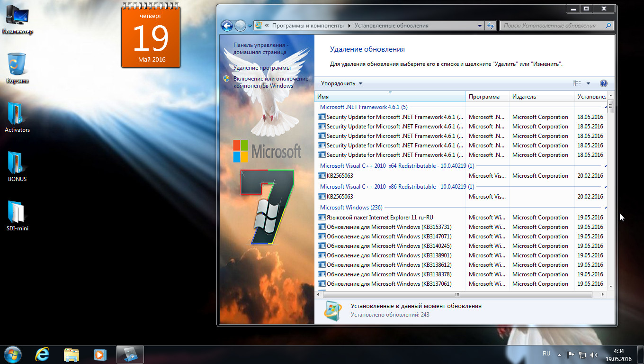Screen dimensions: 644x364
Task: Select update KB3137061 row
Action: tap(461, 284)
